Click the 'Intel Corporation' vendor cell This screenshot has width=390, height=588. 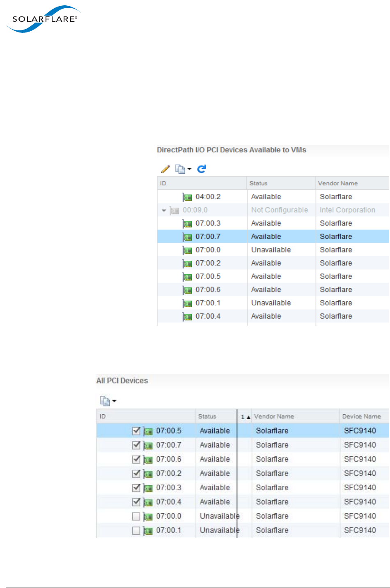(348, 210)
